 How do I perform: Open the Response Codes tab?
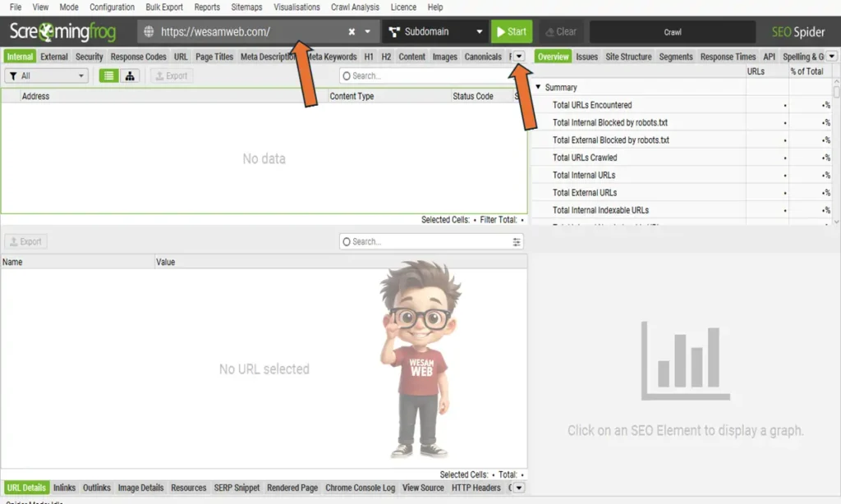pos(138,57)
